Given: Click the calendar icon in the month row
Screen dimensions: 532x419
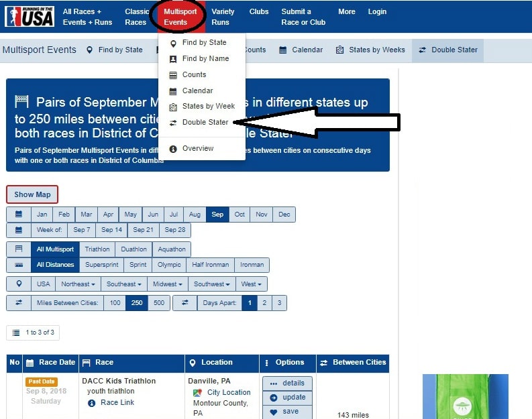Looking at the screenshot, I should point(19,215).
